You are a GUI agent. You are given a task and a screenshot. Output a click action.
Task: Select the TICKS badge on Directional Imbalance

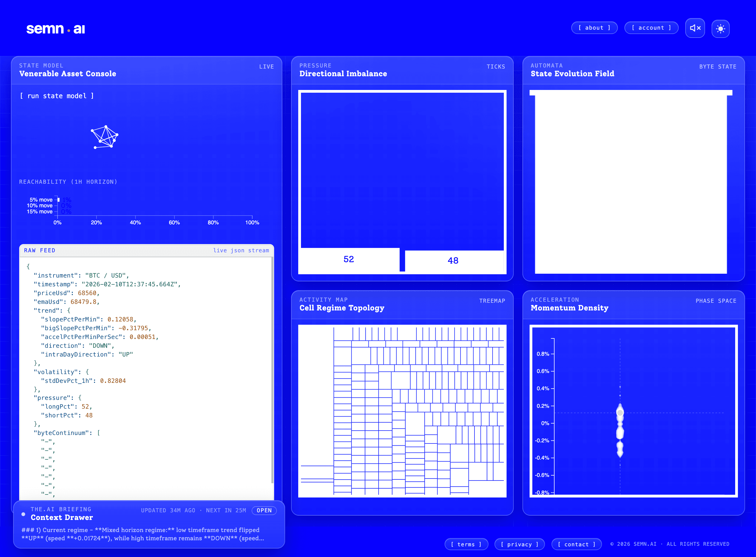(496, 66)
